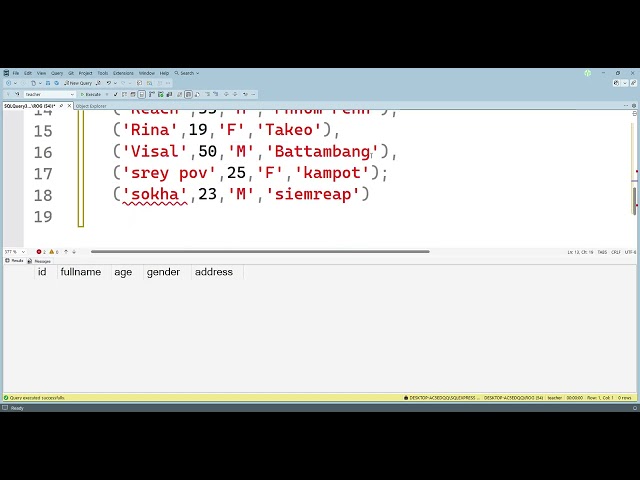The image size is (640, 480).
Task: Click 'sokha' text on line 18
Action: coord(155,194)
